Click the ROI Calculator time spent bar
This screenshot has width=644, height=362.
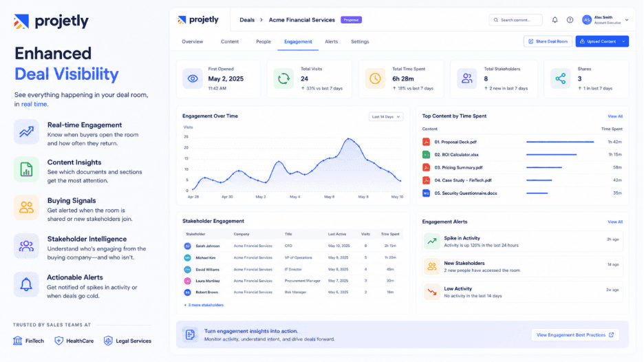pos(551,154)
